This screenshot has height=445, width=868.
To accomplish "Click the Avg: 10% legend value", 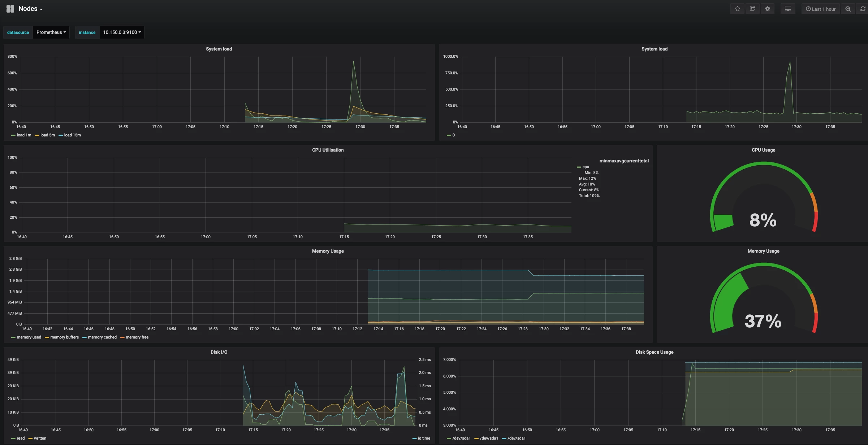I will pyautogui.click(x=587, y=184).
